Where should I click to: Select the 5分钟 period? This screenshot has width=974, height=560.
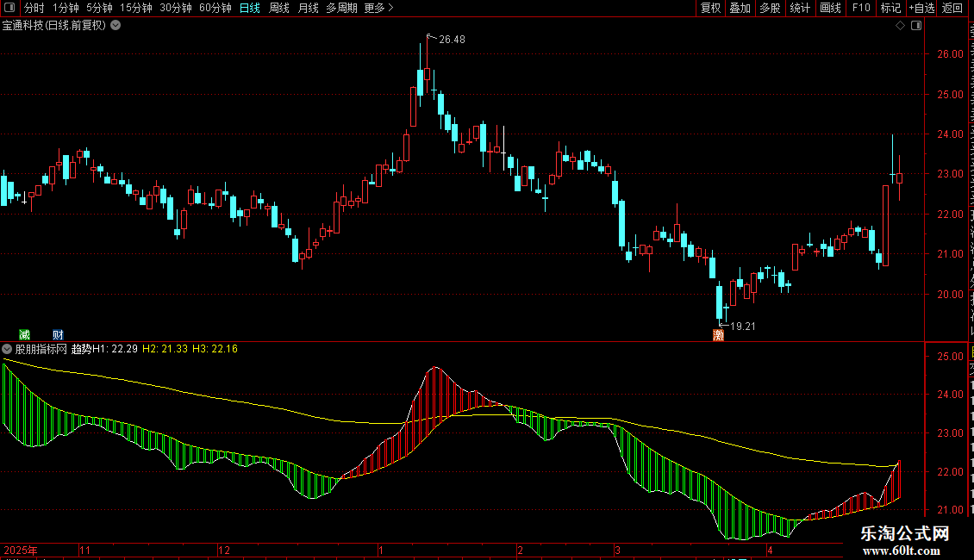99,8
